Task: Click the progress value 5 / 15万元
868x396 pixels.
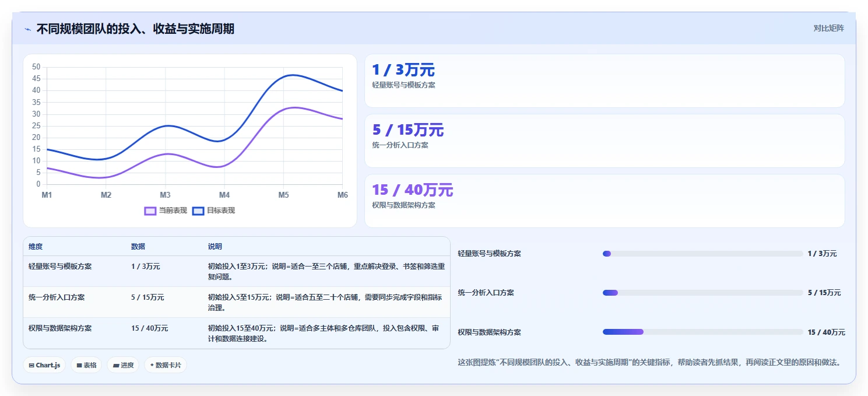Action: (x=824, y=293)
